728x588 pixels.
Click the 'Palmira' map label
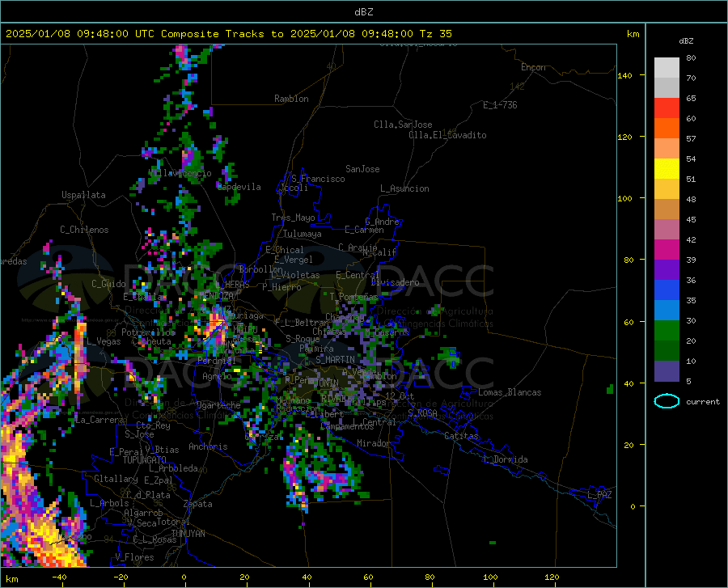316,348
